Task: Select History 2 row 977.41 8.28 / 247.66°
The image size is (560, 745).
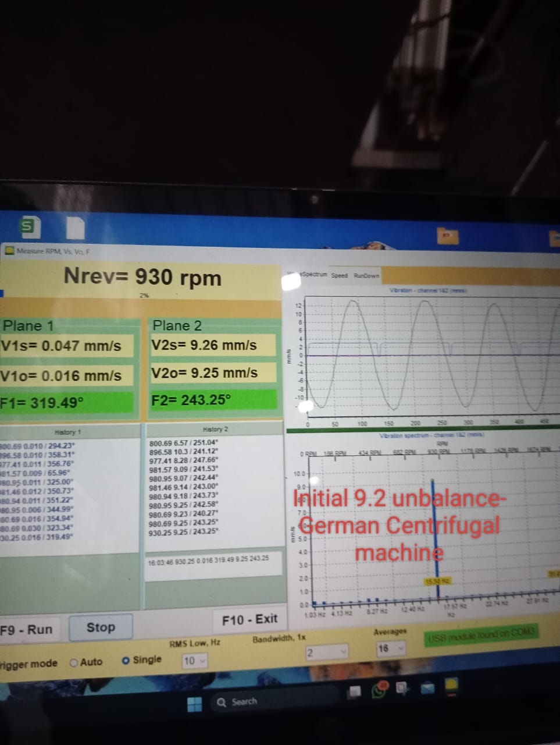Action: tap(183, 460)
